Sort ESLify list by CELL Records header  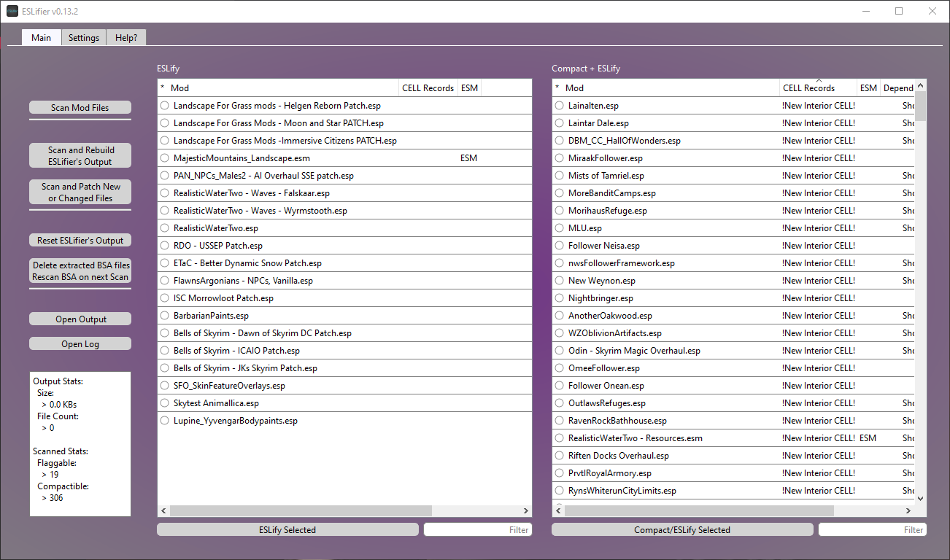[x=428, y=88]
